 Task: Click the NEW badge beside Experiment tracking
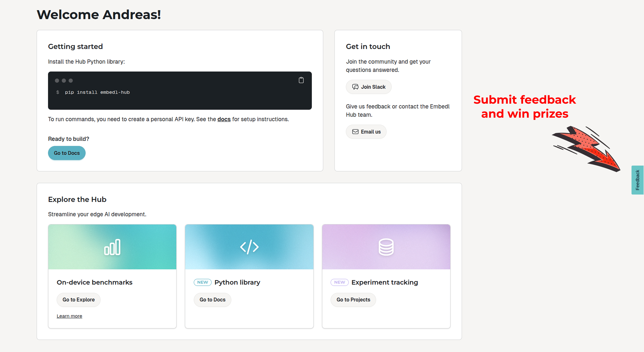point(339,282)
